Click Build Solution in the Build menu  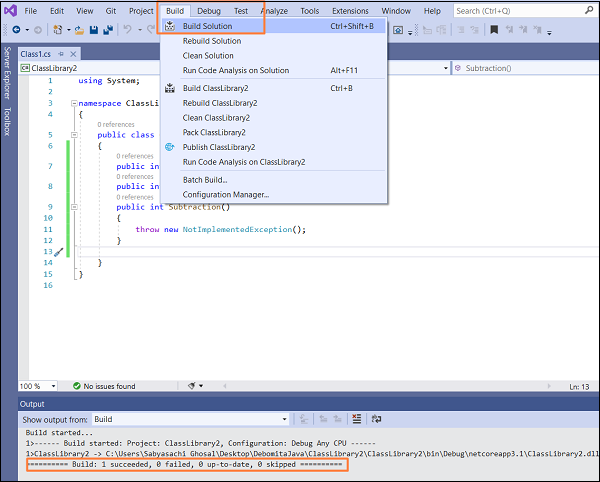tap(207, 26)
